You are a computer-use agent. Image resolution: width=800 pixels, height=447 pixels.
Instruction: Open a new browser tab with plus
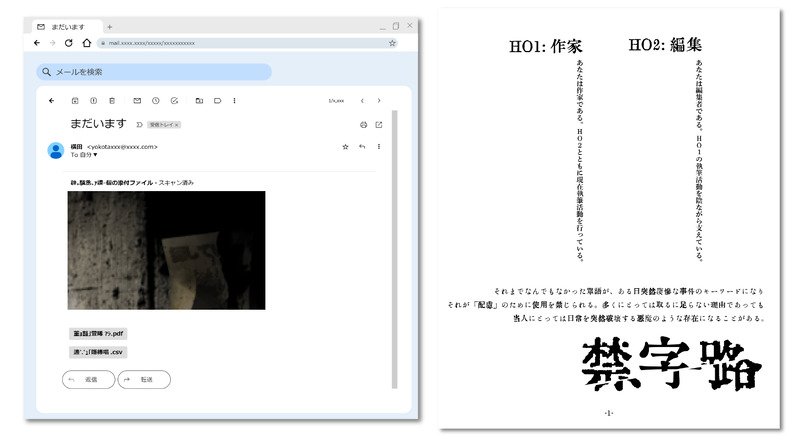click(110, 27)
